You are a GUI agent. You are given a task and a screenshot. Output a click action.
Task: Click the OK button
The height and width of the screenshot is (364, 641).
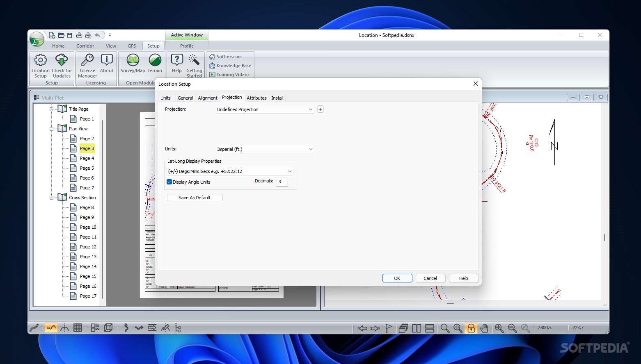(x=397, y=278)
